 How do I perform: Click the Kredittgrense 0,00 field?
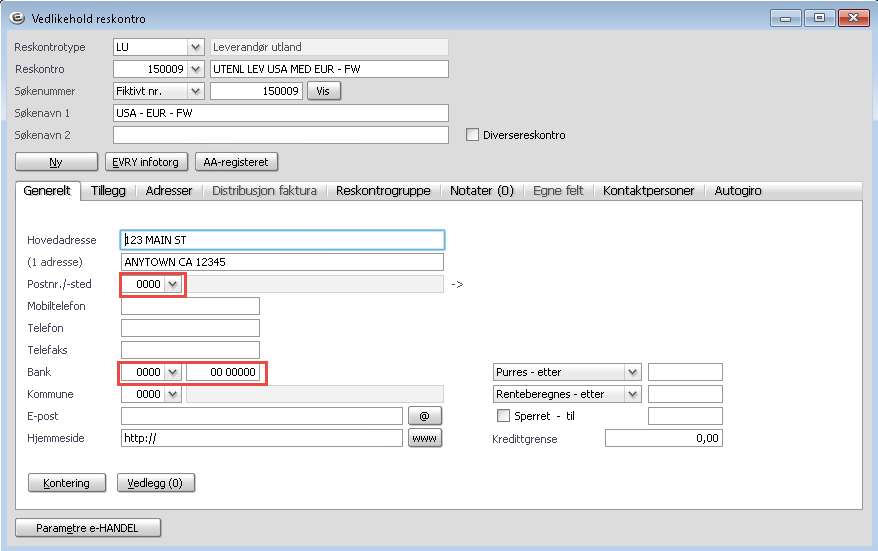point(664,438)
